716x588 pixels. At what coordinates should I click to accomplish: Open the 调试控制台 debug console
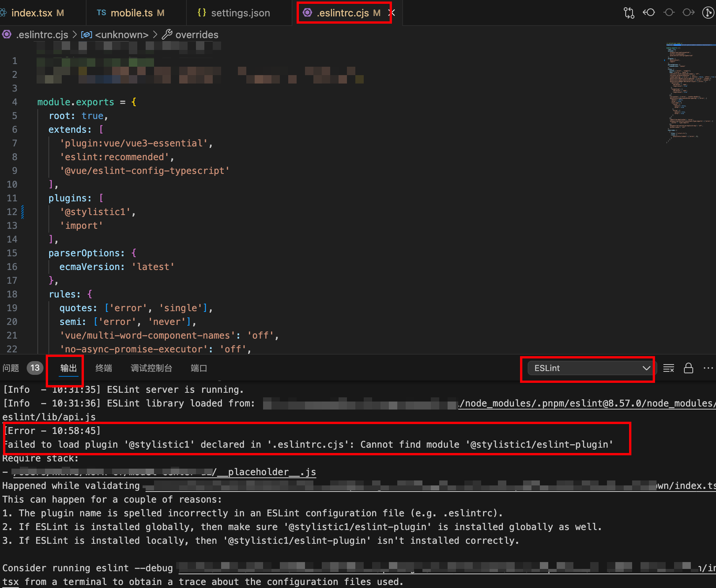151,368
